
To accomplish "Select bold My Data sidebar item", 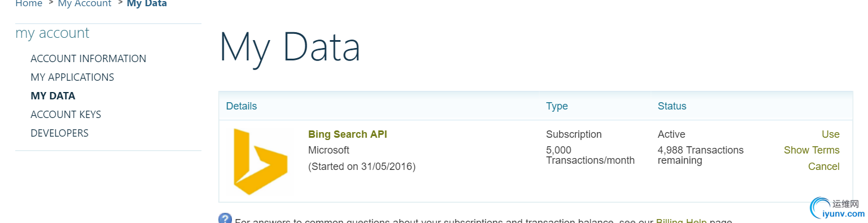I will [53, 96].
